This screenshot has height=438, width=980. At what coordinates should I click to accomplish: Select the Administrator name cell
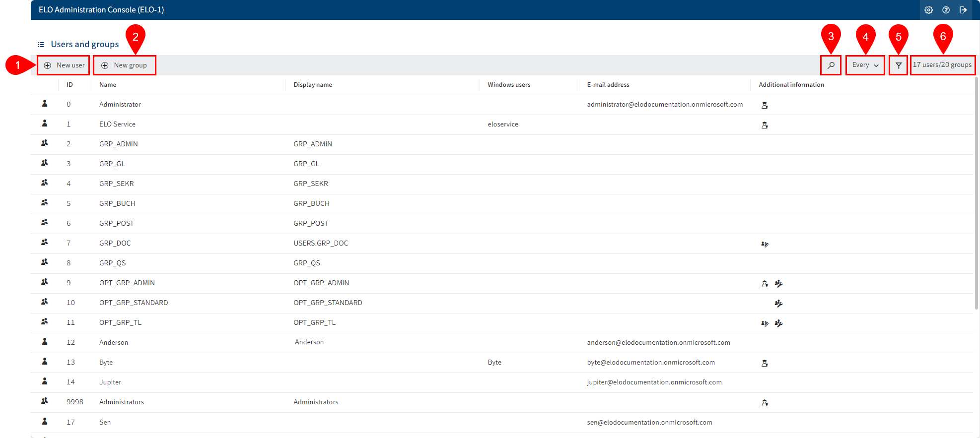point(120,105)
